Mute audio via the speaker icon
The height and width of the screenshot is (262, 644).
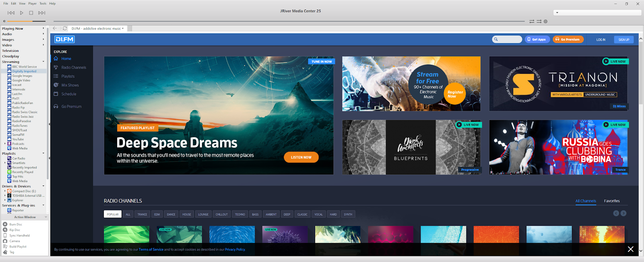coord(4,21)
